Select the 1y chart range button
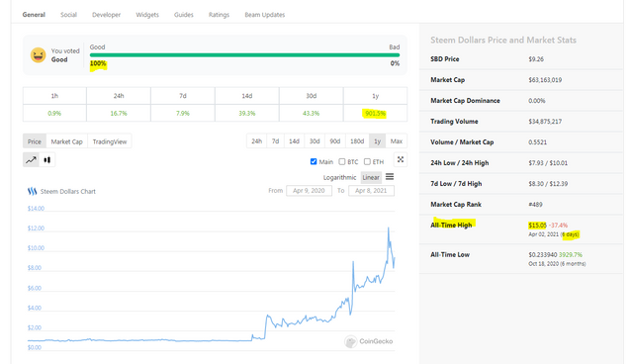The width and height of the screenshot is (633, 364). [x=377, y=141]
